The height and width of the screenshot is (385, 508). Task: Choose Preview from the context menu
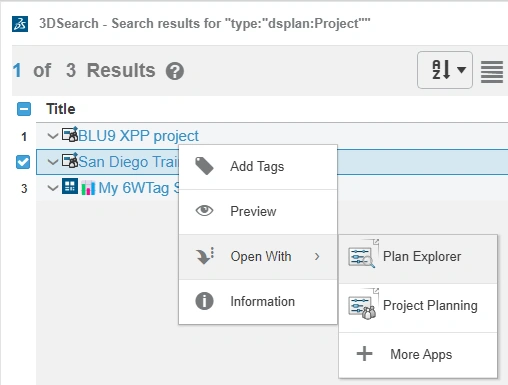[x=258, y=212]
